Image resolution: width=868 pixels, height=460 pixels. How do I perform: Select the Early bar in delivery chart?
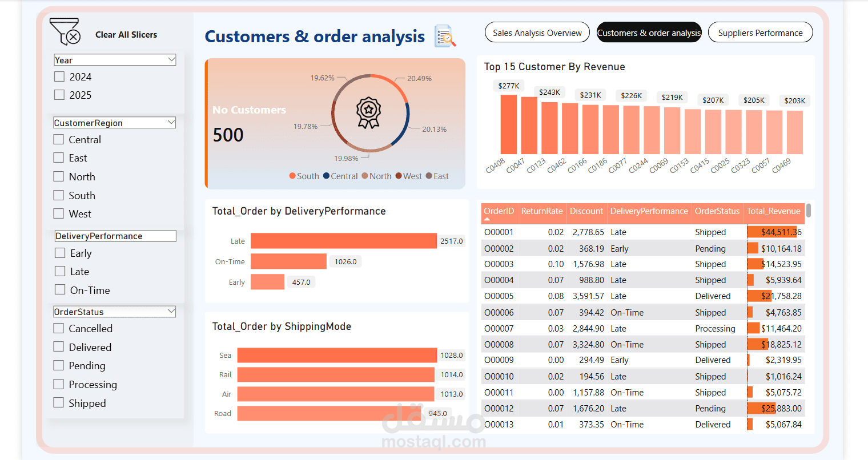267,282
